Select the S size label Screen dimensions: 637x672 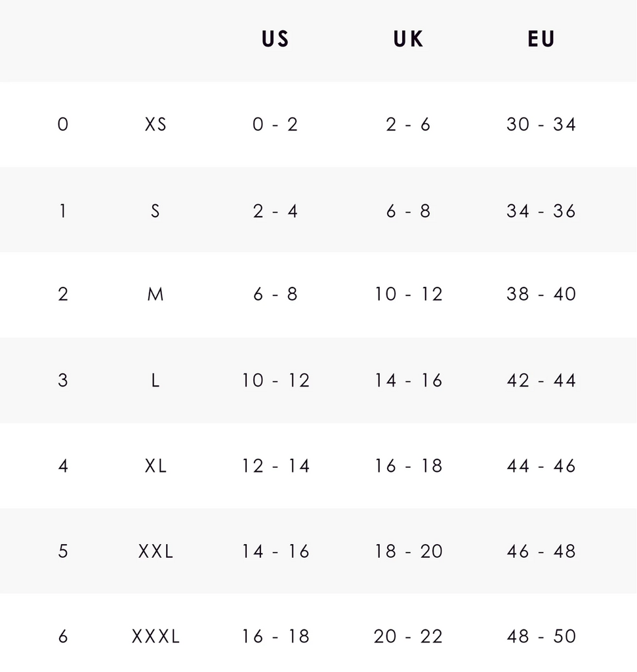point(155,211)
